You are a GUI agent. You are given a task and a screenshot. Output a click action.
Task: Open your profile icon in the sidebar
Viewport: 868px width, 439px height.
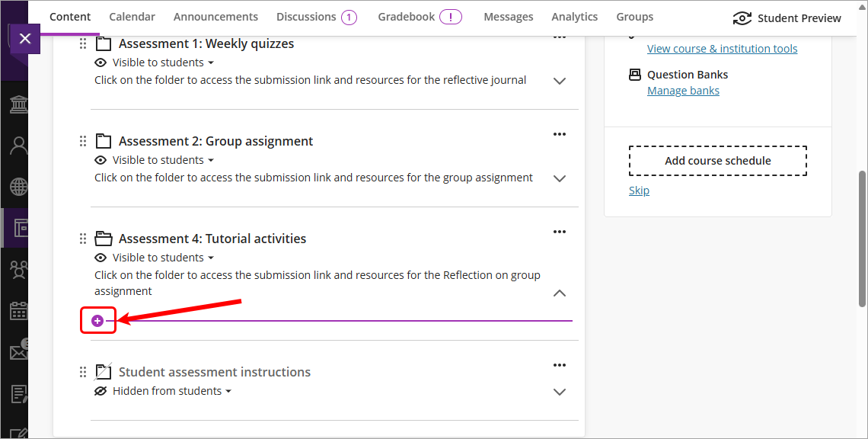17,145
